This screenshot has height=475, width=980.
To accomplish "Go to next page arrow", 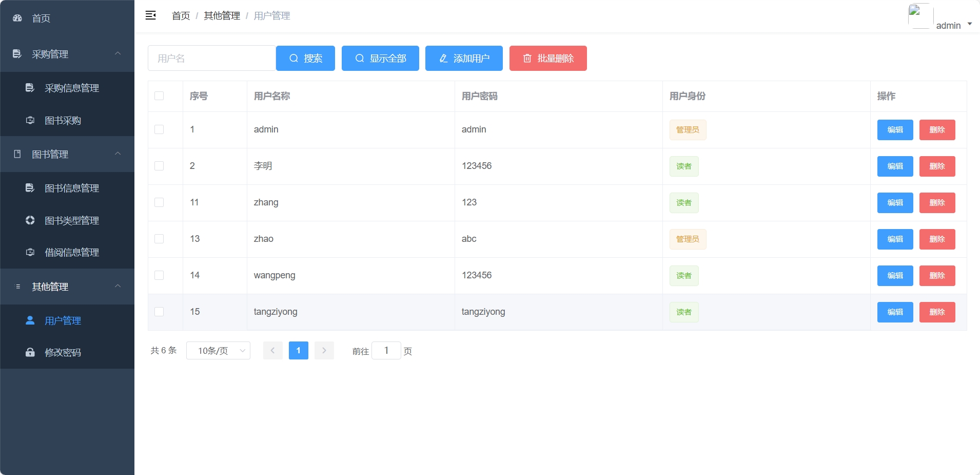I will pos(324,350).
